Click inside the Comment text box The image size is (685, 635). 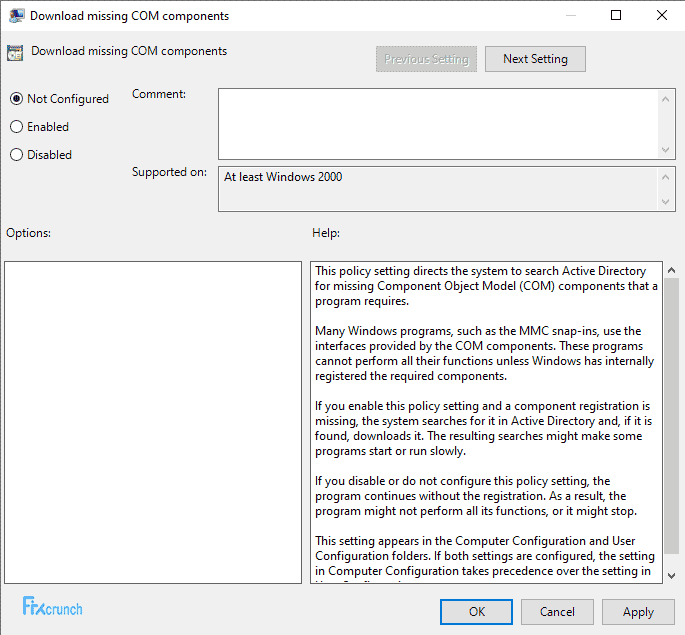438,124
